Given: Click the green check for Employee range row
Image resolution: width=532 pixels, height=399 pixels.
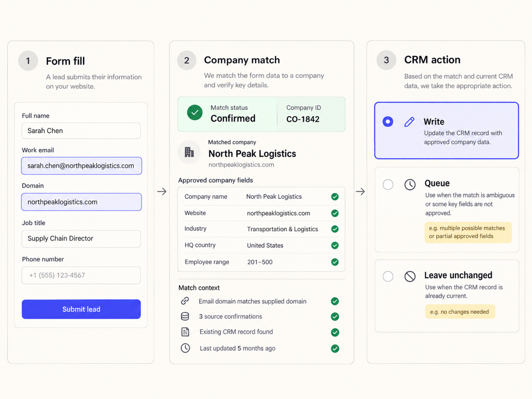Looking at the screenshot, I should click(x=335, y=262).
